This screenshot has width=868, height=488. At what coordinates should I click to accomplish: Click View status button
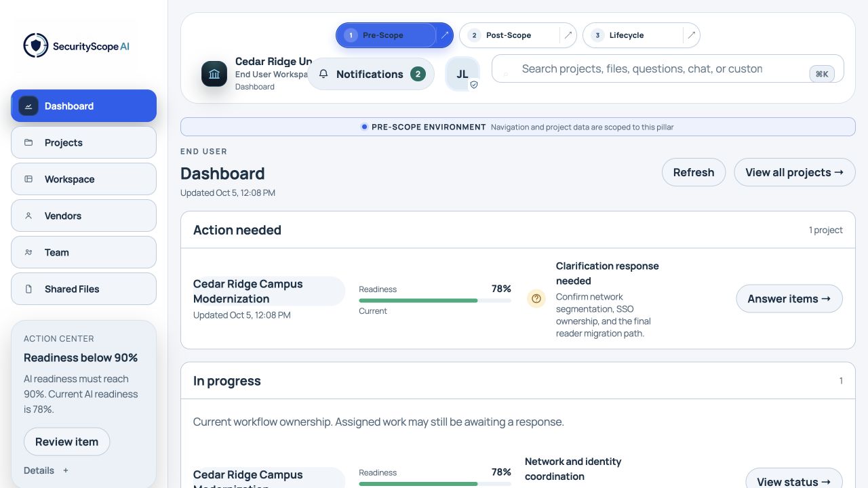794,481
